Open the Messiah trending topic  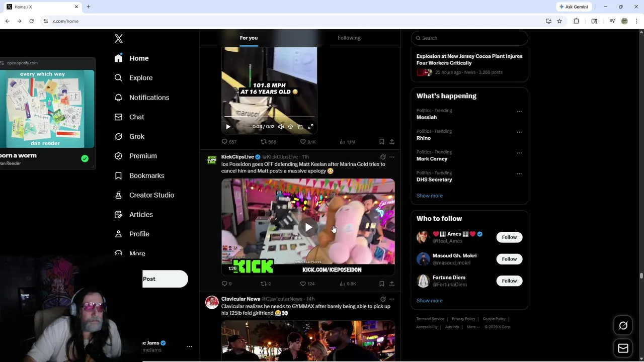coord(427,117)
